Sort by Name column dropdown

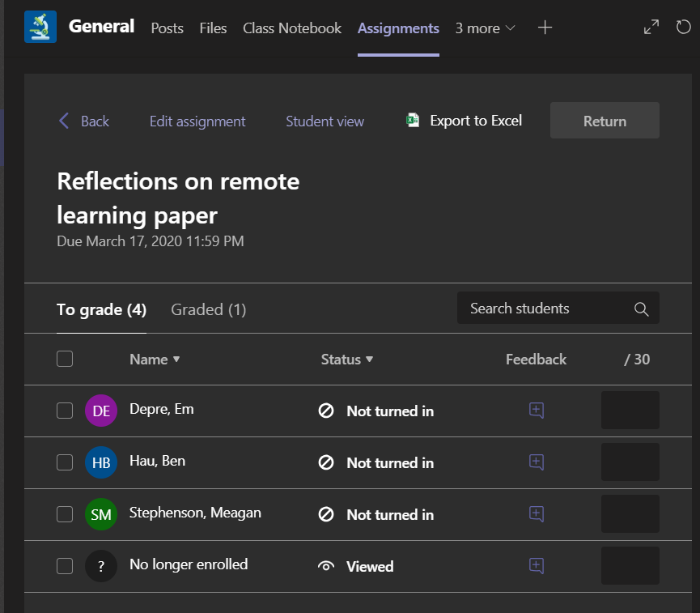(x=155, y=360)
